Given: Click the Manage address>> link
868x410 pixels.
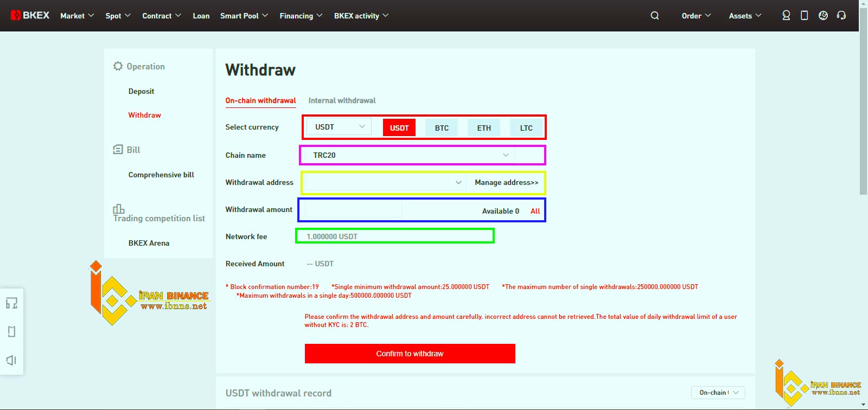Looking at the screenshot, I should click(x=507, y=182).
